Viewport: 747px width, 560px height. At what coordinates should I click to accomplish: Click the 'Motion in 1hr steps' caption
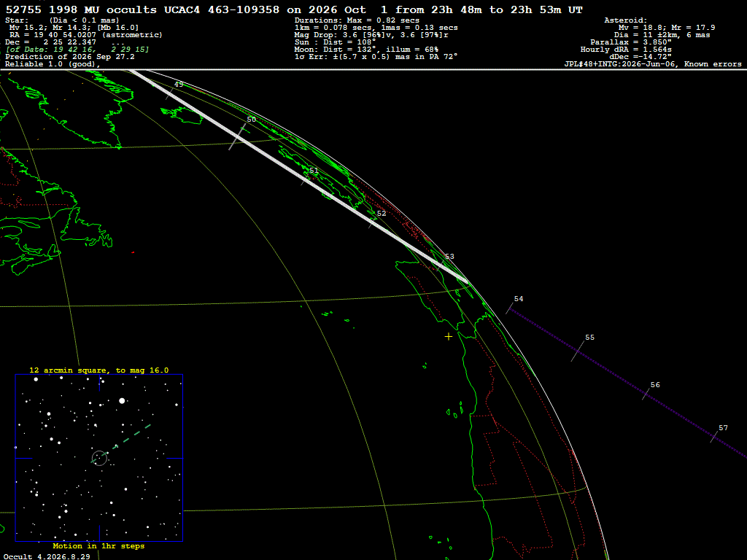(98, 545)
